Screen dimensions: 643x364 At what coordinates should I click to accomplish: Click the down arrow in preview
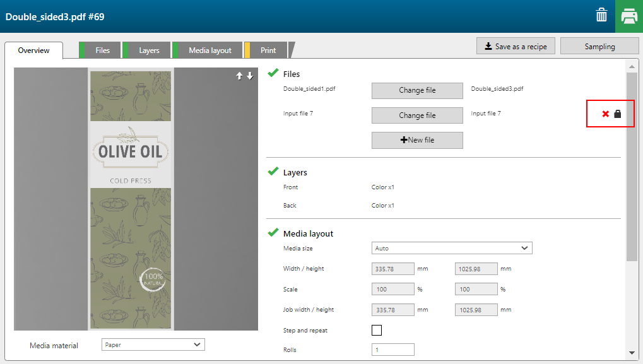[x=250, y=76]
